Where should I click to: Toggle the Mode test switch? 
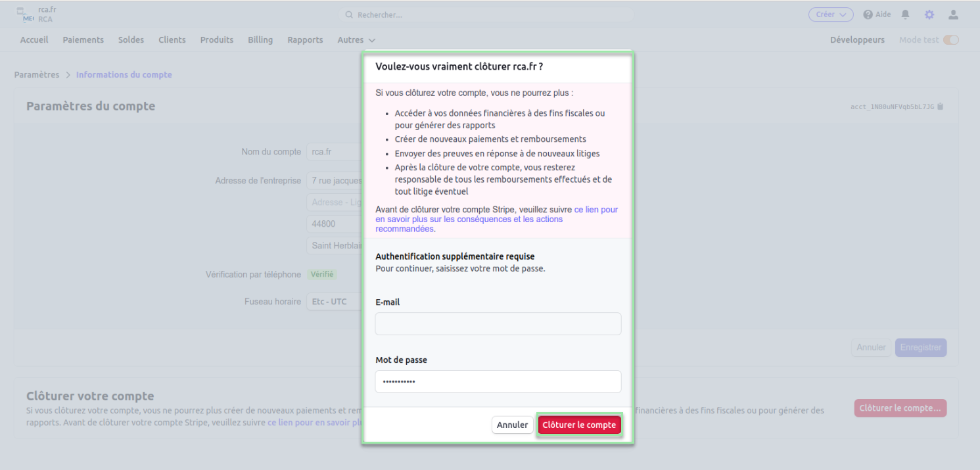951,40
